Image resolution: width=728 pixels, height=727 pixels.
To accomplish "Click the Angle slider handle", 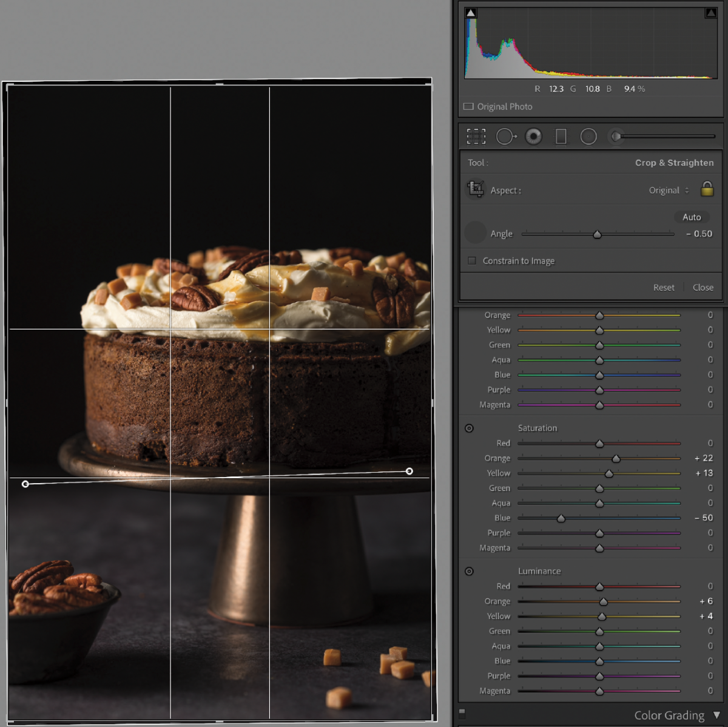I will (597, 234).
